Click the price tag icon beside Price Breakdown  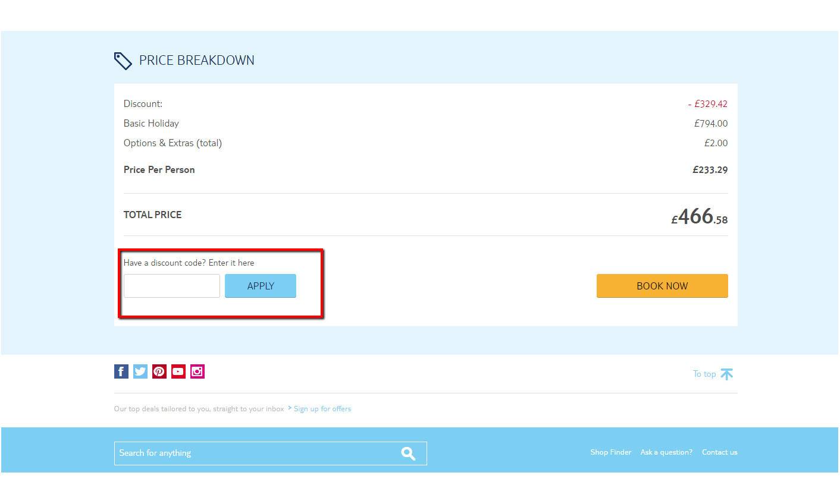[123, 60]
